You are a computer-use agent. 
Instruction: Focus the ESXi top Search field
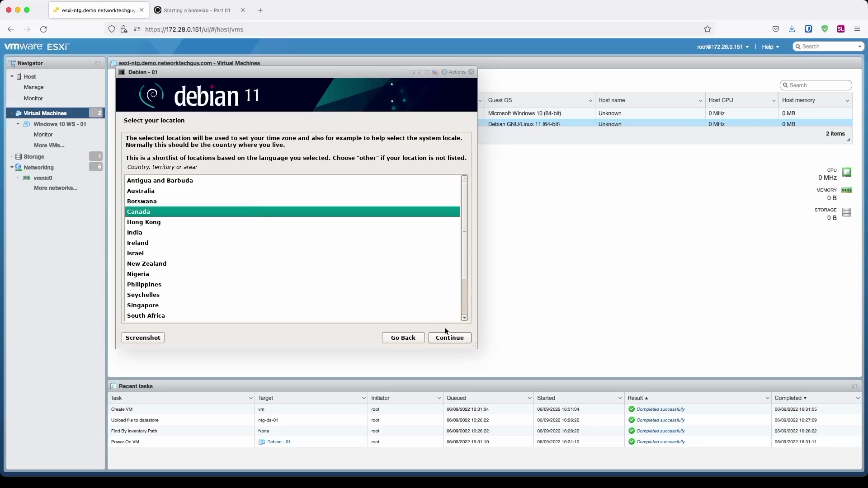click(828, 47)
